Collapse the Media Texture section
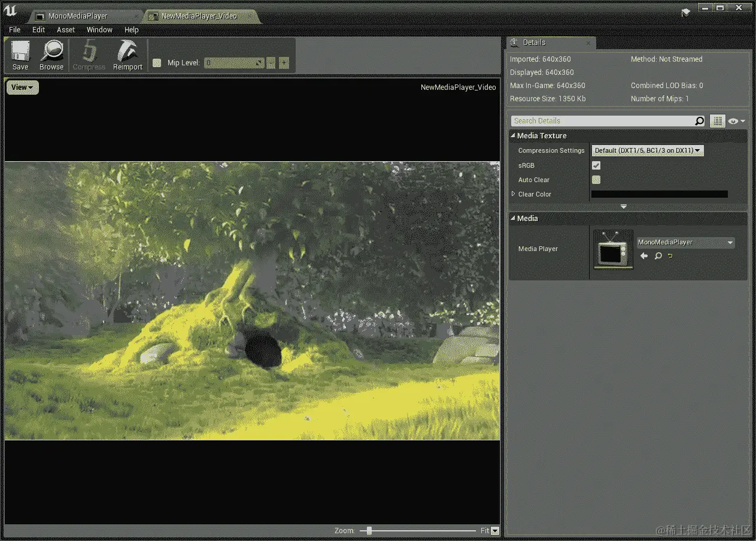 pyautogui.click(x=513, y=135)
